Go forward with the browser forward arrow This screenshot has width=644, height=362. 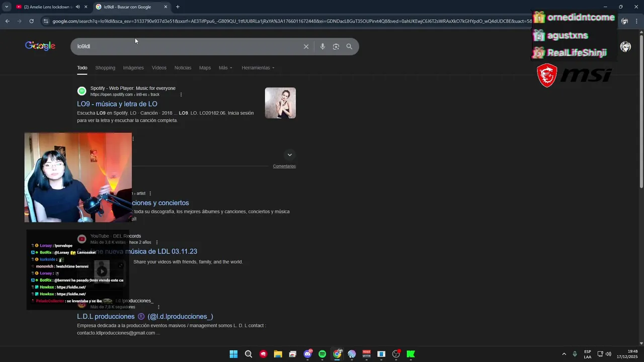(19, 21)
